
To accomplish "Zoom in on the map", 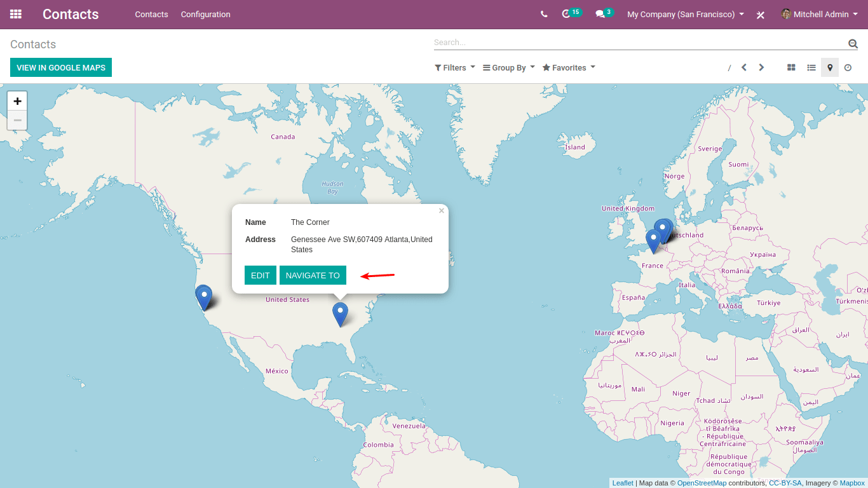I will point(17,101).
